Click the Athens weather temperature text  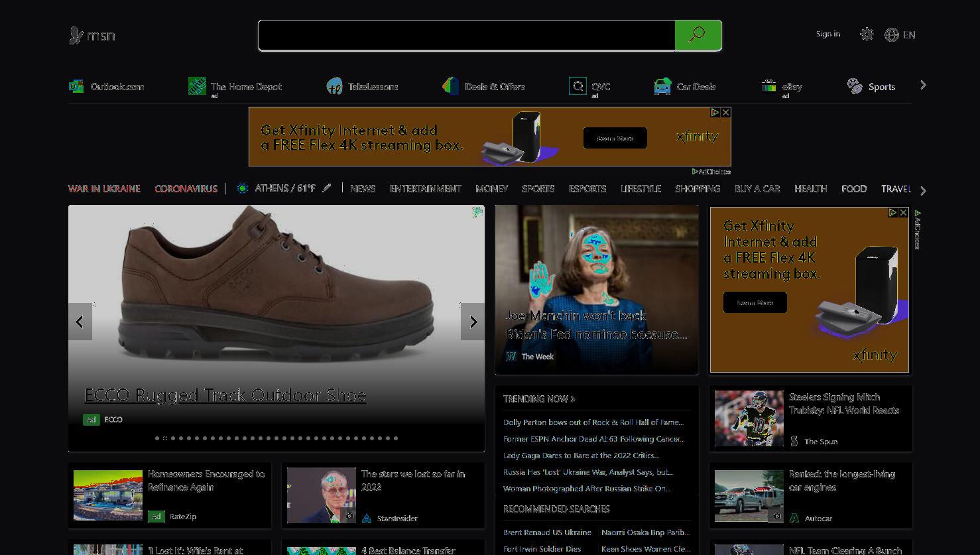285,188
